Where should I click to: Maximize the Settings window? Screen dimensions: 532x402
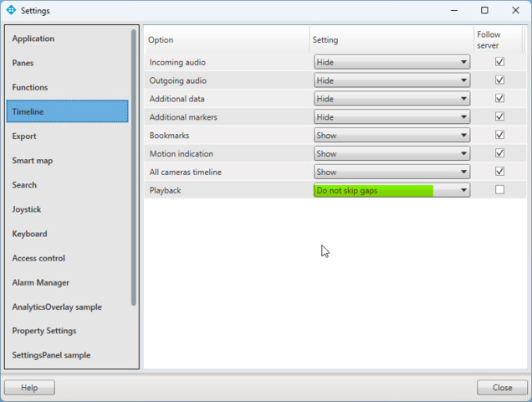(x=484, y=11)
